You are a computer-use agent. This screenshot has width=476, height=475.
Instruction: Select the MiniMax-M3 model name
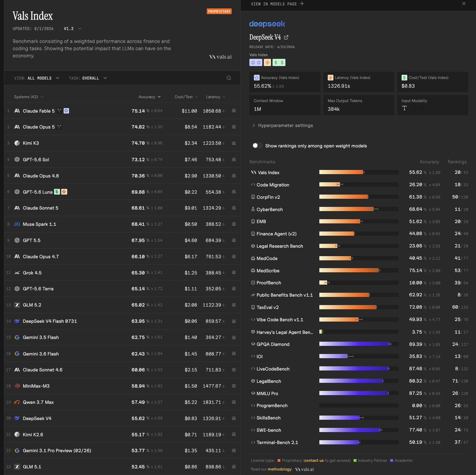point(36,386)
